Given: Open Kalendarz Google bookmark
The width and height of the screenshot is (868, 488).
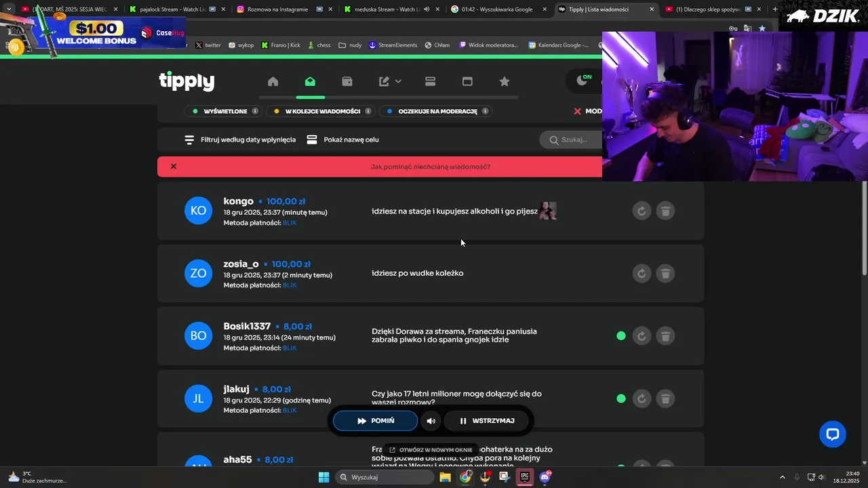Looking at the screenshot, I should point(559,45).
